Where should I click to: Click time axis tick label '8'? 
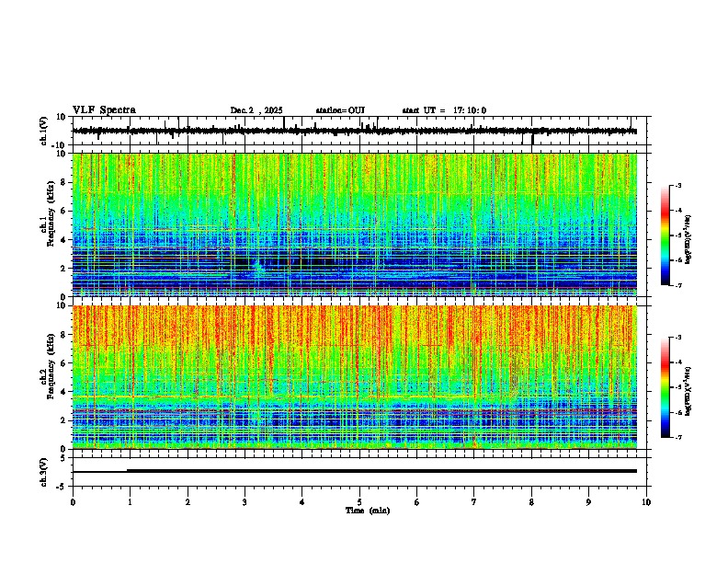(x=531, y=502)
